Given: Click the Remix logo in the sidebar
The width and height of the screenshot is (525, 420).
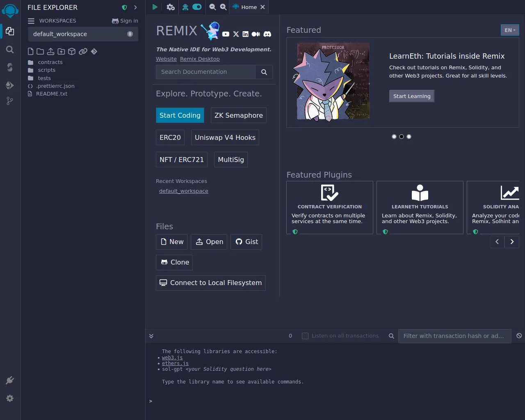Looking at the screenshot, I should [10, 10].
